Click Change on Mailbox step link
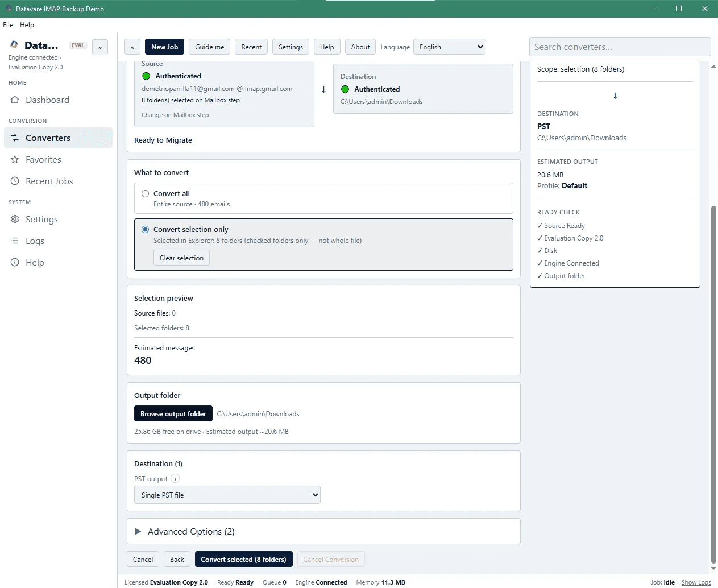Image resolution: width=718 pixels, height=588 pixels. pyautogui.click(x=175, y=115)
